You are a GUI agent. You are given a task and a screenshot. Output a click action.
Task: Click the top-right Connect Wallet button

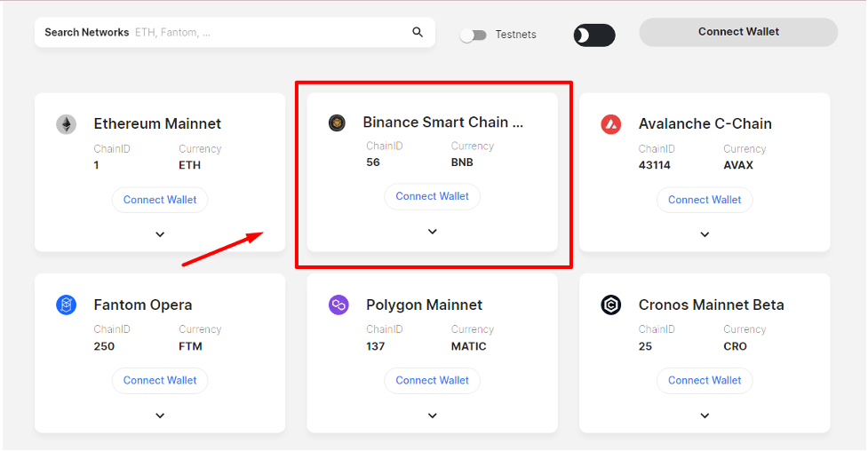738,32
